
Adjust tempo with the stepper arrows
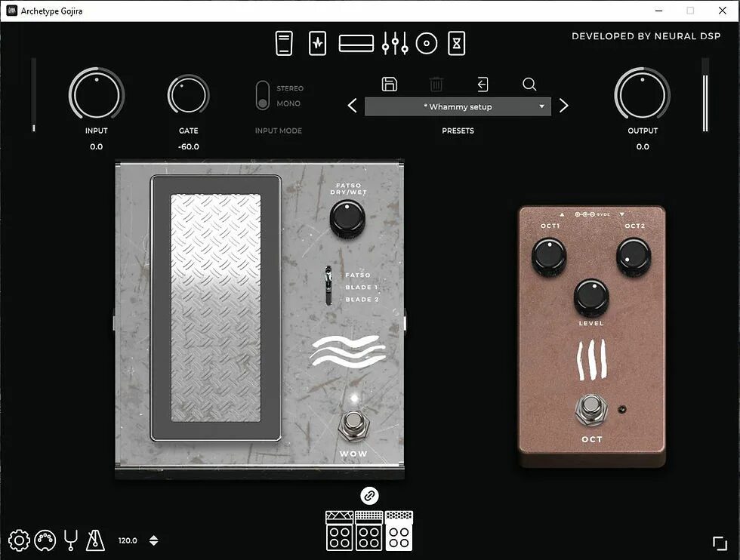[x=154, y=540]
